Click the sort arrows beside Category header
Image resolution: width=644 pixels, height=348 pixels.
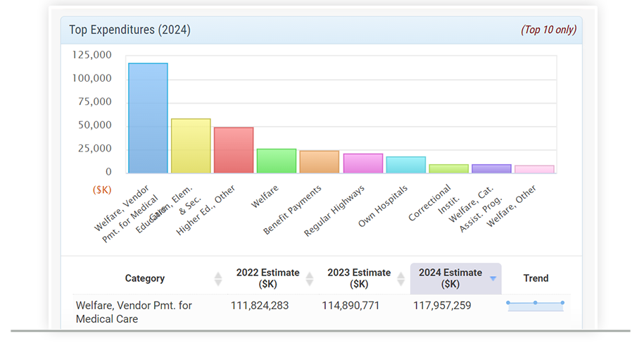[218, 279]
